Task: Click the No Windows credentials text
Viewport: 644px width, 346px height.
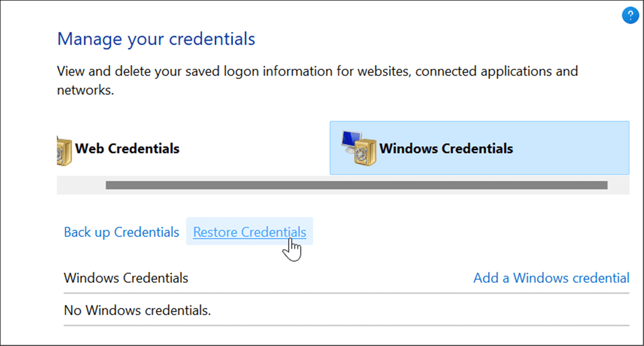Action: coord(138,310)
